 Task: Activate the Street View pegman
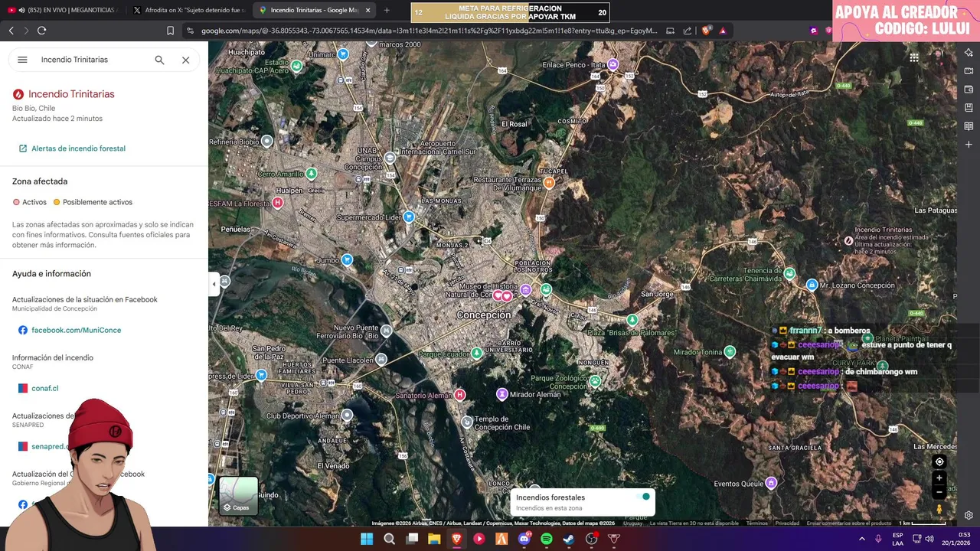tap(939, 509)
